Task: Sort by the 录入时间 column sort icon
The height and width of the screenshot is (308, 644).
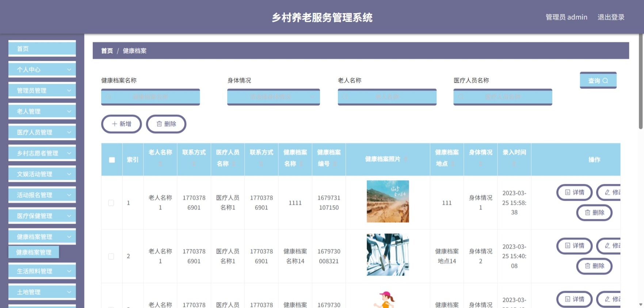Action: click(514, 164)
